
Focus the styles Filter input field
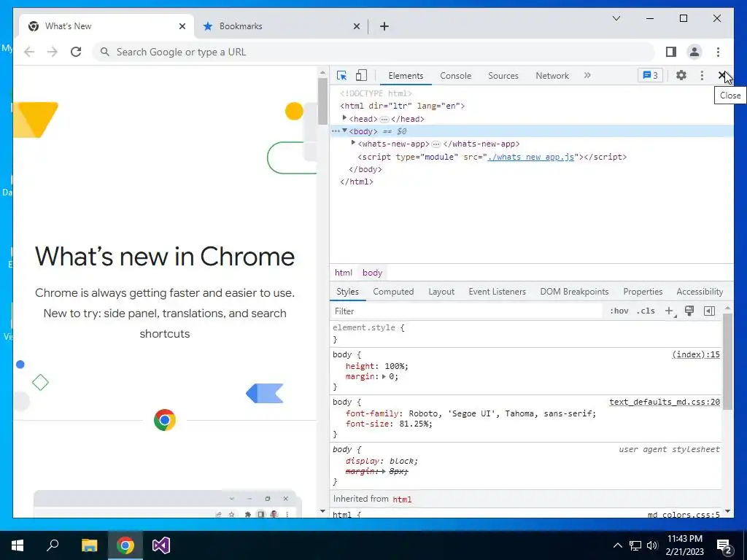(x=467, y=311)
